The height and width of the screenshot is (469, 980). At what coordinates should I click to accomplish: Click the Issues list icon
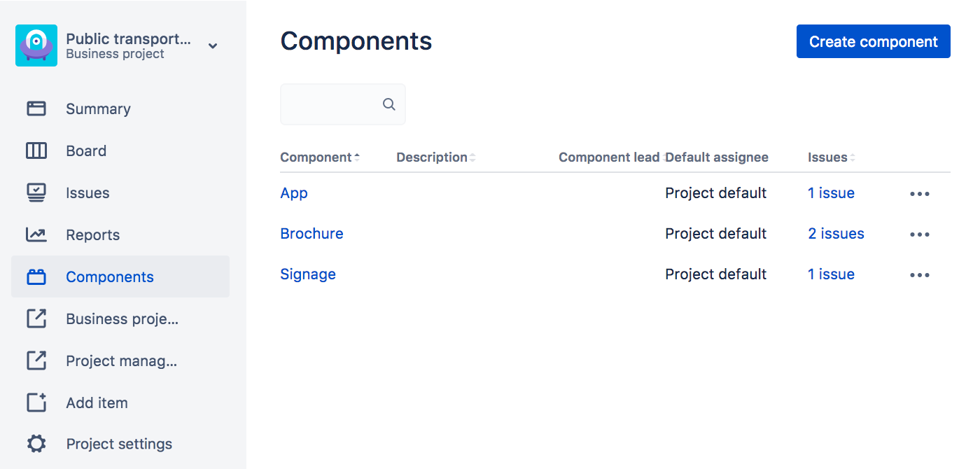click(36, 192)
